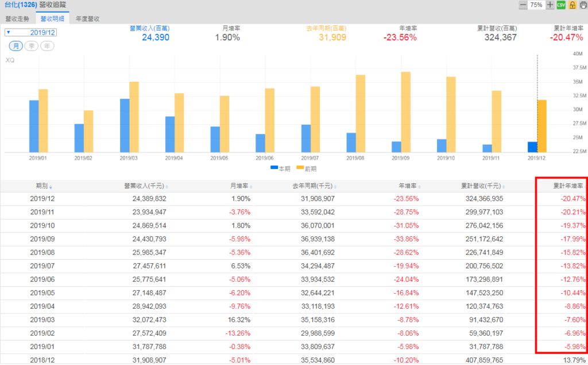The width and height of the screenshot is (588, 365).
Task: Click 251,172,642 cumulative revenue for 2019/09
Action: coord(484,239)
